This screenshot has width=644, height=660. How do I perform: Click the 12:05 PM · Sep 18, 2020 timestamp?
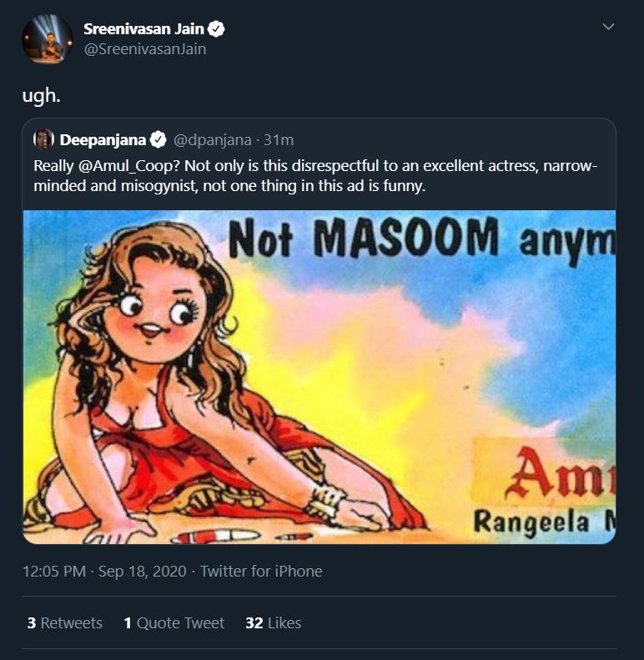tap(104, 572)
